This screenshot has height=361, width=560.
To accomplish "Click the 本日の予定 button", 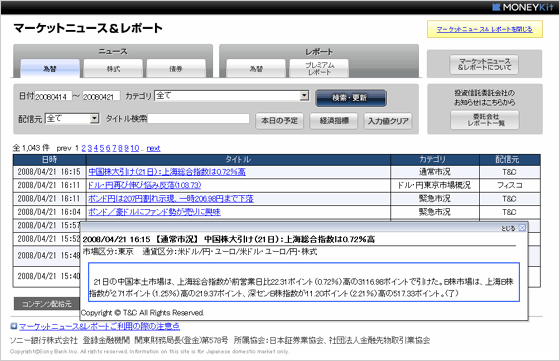I will coord(279,121).
